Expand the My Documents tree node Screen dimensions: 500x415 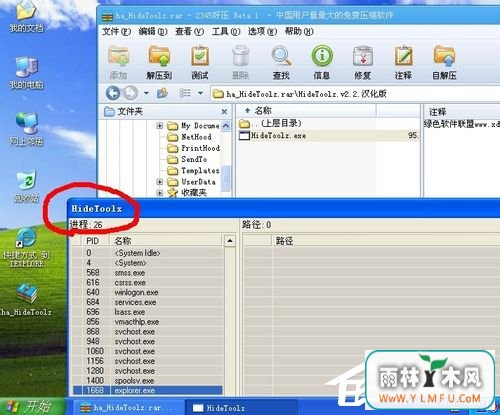160,126
